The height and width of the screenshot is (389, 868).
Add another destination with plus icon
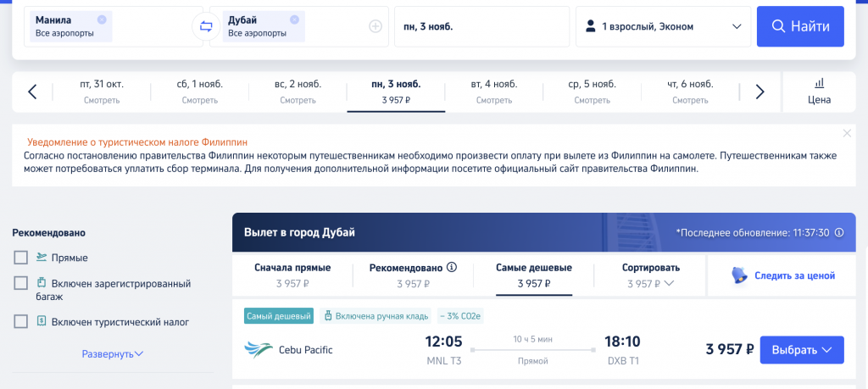(x=376, y=26)
